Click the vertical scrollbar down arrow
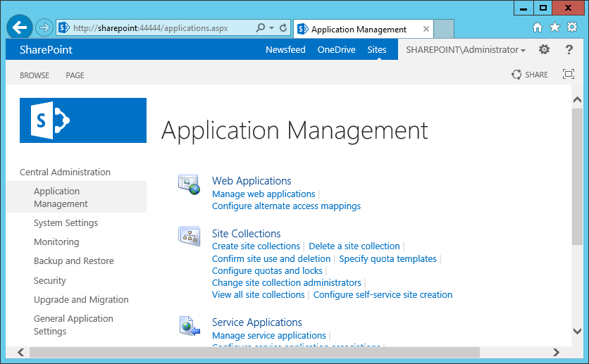This screenshot has width=589, height=364. click(577, 332)
